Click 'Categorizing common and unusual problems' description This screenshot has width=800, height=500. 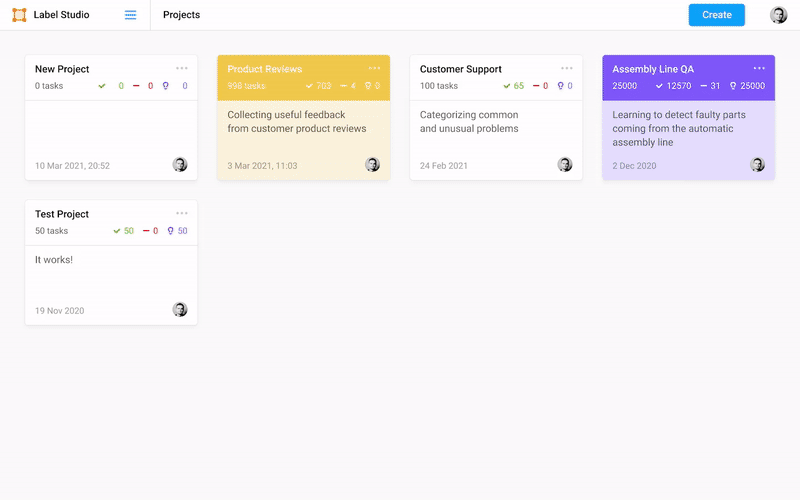[469, 121]
